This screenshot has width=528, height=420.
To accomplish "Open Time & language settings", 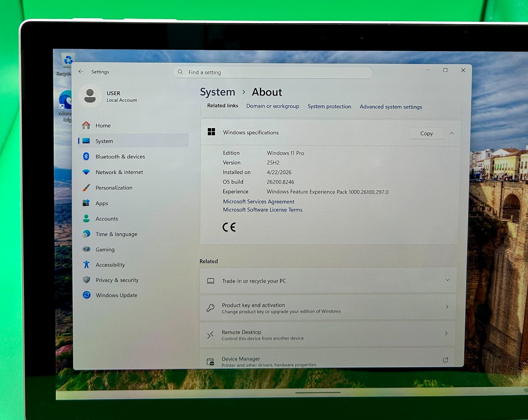I will pyautogui.click(x=133, y=234).
